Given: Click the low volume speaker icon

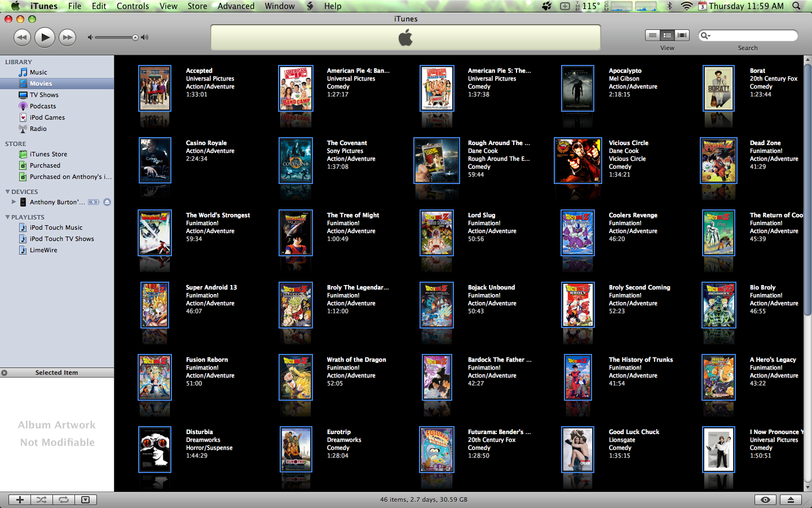Looking at the screenshot, I should [x=90, y=38].
